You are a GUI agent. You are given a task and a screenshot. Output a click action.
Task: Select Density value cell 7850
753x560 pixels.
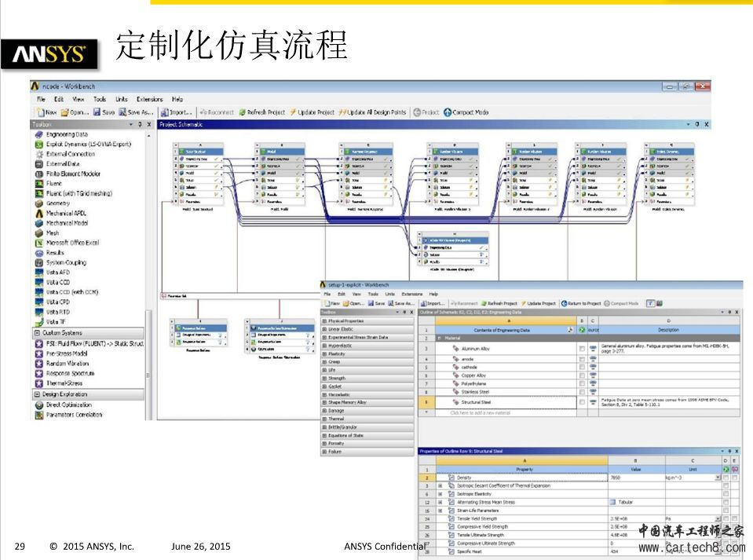(x=636, y=478)
